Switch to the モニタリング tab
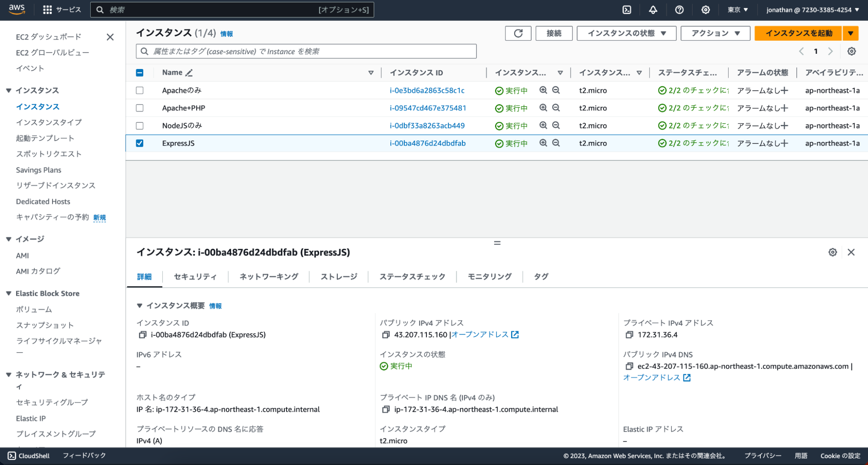 coord(490,276)
